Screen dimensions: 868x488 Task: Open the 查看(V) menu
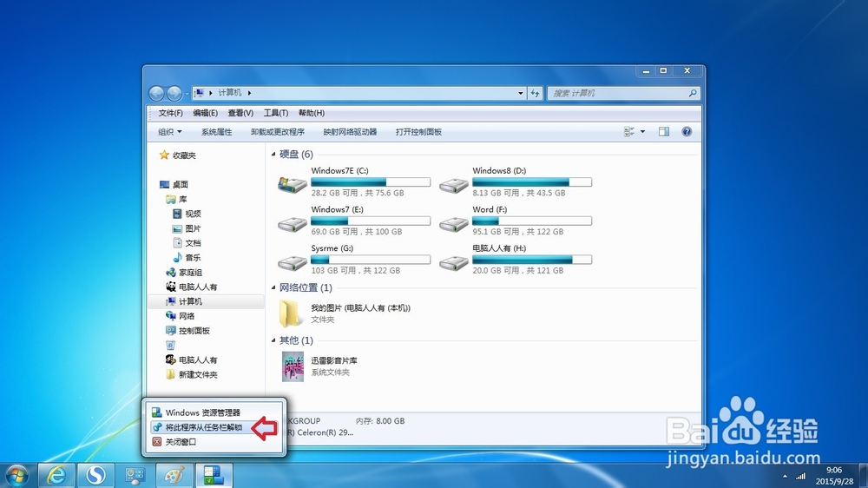pyautogui.click(x=240, y=113)
